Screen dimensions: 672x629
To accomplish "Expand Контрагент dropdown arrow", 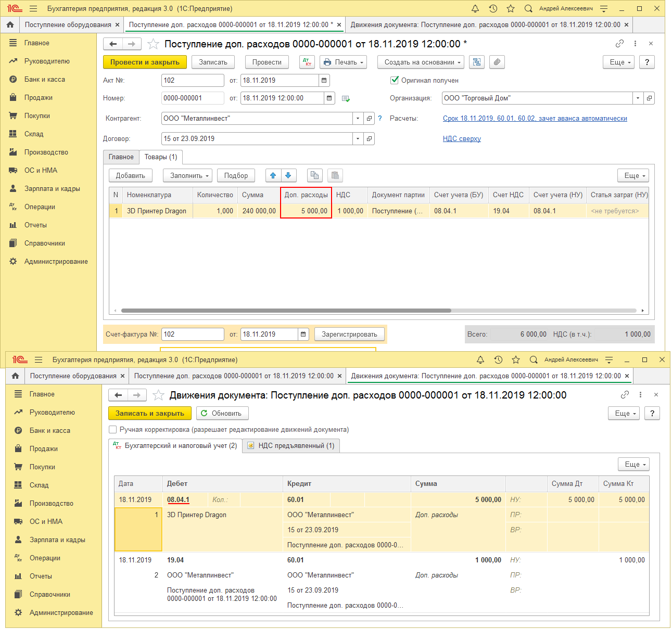I will point(358,118).
